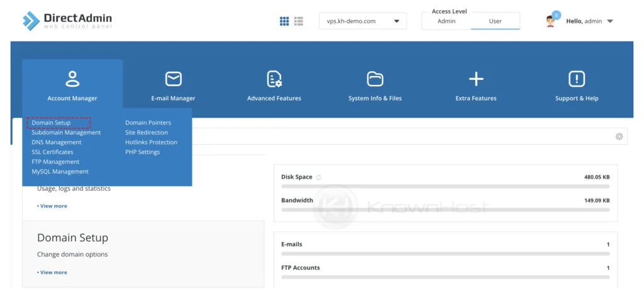Select Domain Pointers menu entry
This screenshot has width=644, height=290.
[x=148, y=123]
